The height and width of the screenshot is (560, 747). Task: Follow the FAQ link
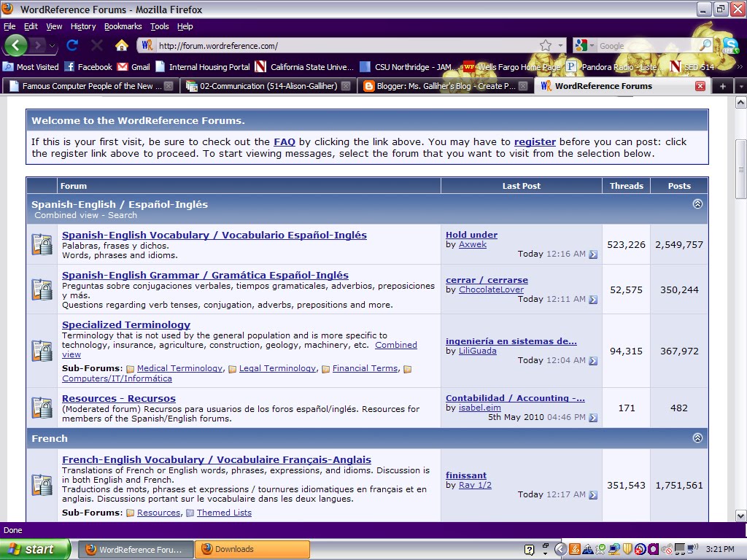[285, 141]
